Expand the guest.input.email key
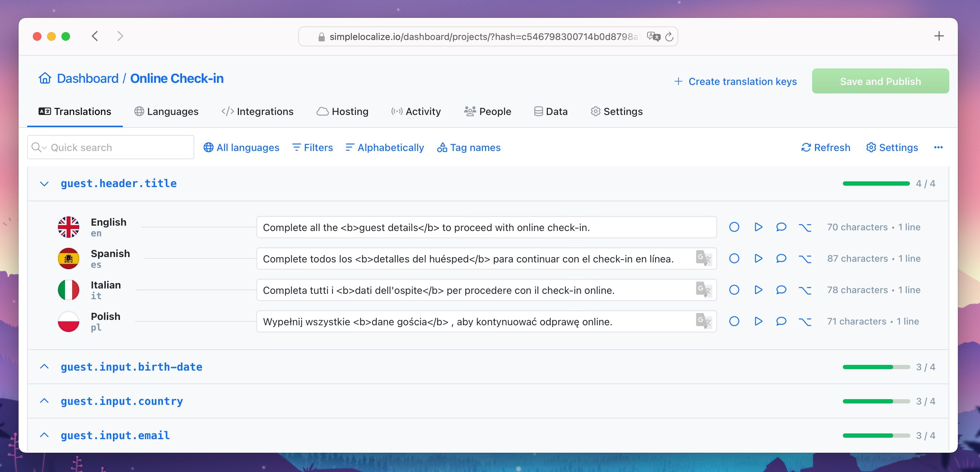Image resolution: width=980 pixels, height=472 pixels. tap(44, 435)
